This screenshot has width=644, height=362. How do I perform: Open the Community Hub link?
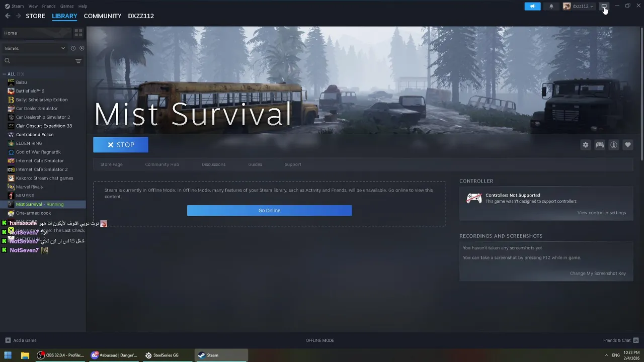[x=162, y=164]
